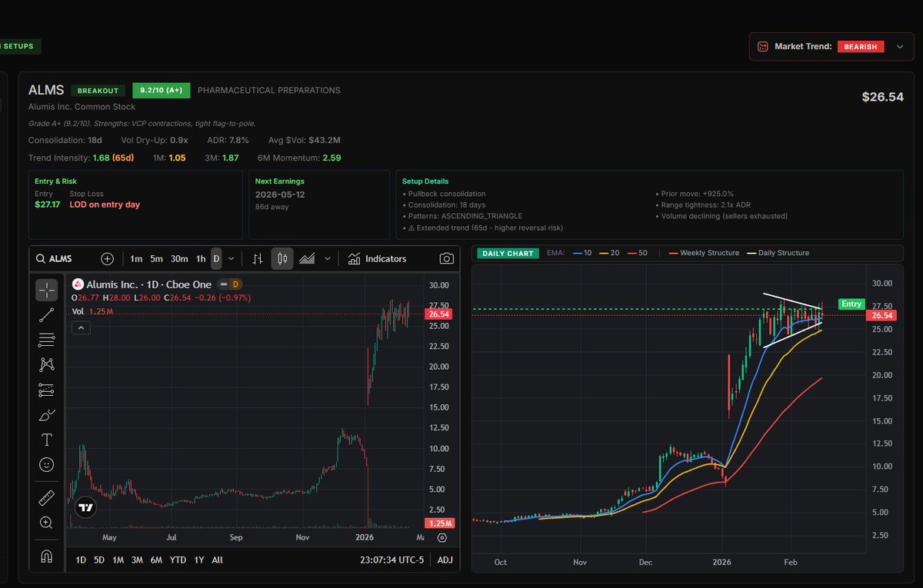Select the crosshair cursor tool
Viewport: 923px width, 588px height.
(46, 290)
